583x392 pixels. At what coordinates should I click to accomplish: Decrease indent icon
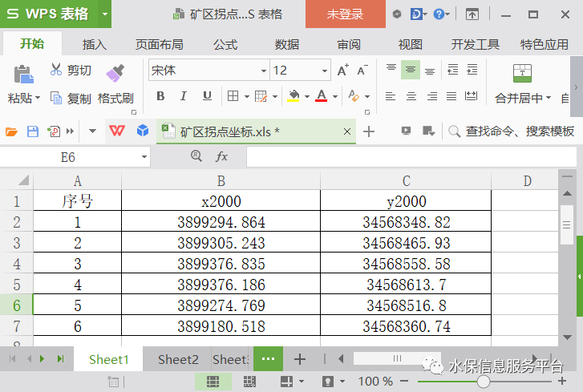coord(452,70)
